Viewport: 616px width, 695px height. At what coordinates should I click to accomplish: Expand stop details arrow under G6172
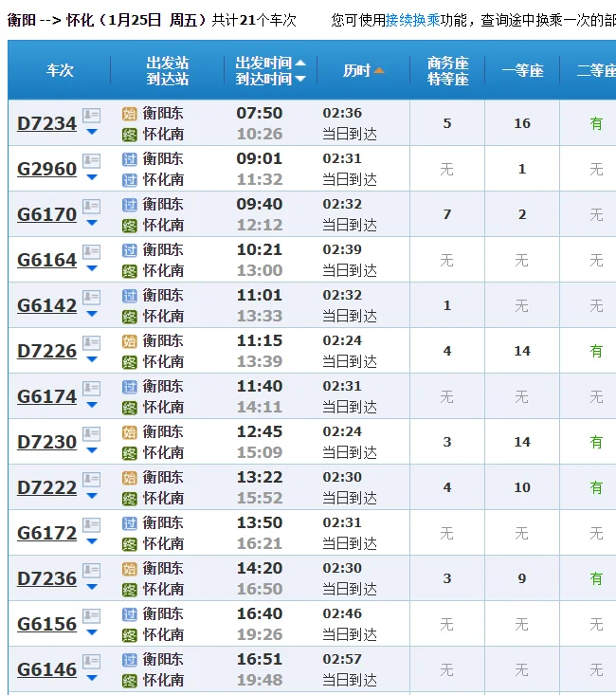click(92, 541)
